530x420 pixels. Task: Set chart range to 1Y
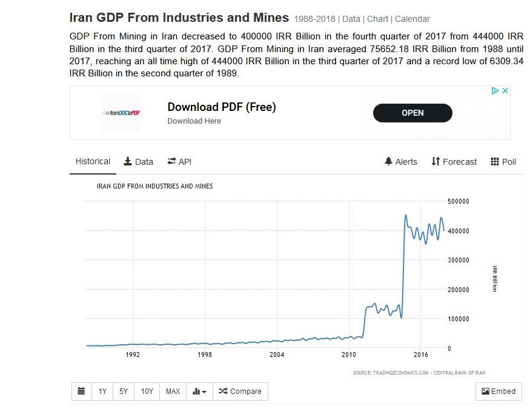point(102,392)
